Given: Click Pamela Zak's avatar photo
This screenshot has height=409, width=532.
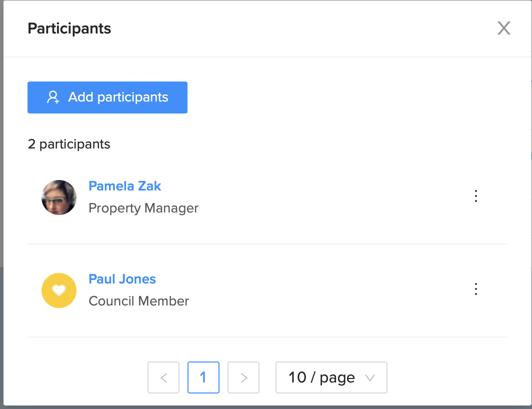Looking at the screenshot, I should click(x=58, y=197).
